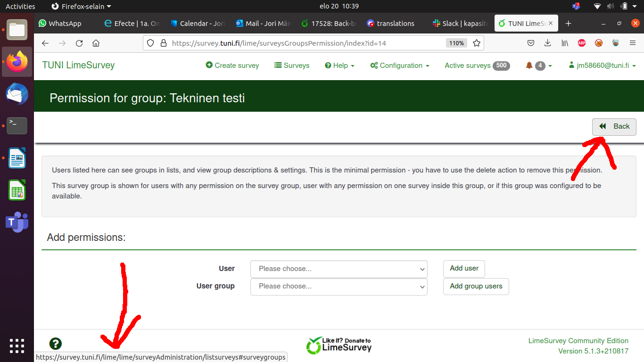Go to the Firefox home page
Screen dimensions: 644x362
(96, 43)
